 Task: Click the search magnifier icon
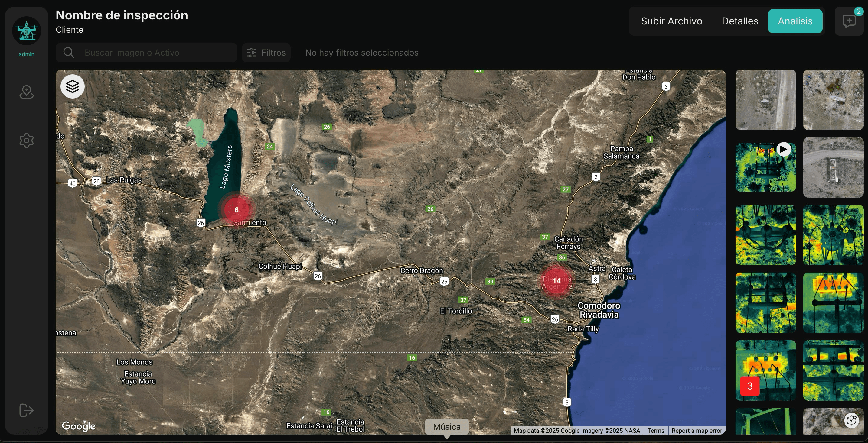tap(69, 53)
